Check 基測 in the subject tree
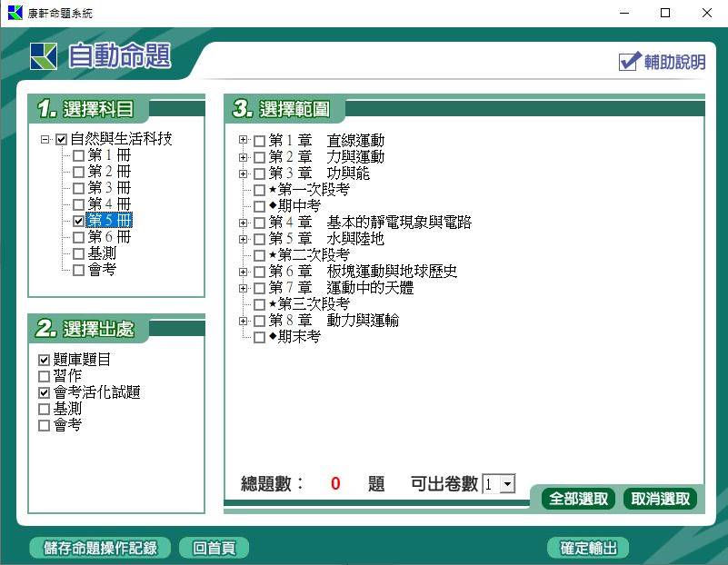Image resolution: width=728 pixels, height=565 pixels. (x=78, y=253)
